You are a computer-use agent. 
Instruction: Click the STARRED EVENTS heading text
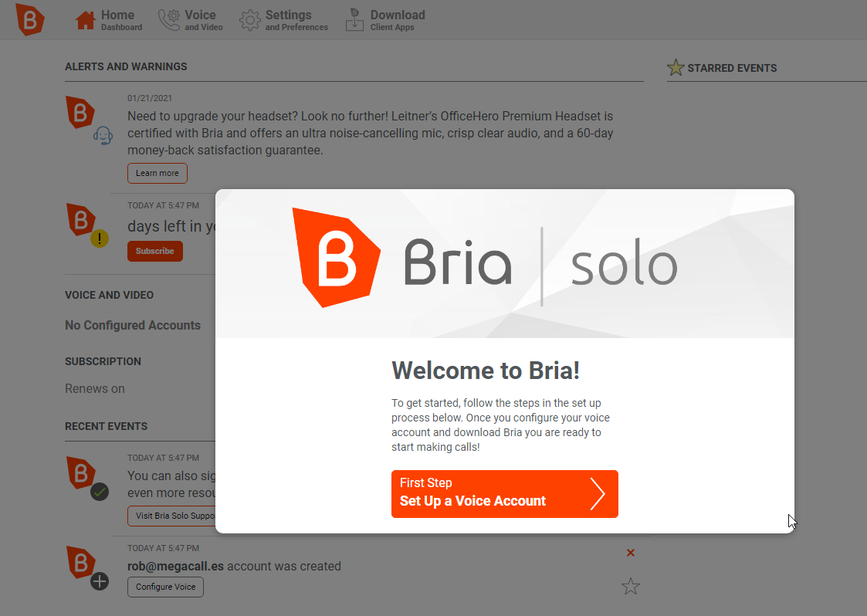[732, 68]
